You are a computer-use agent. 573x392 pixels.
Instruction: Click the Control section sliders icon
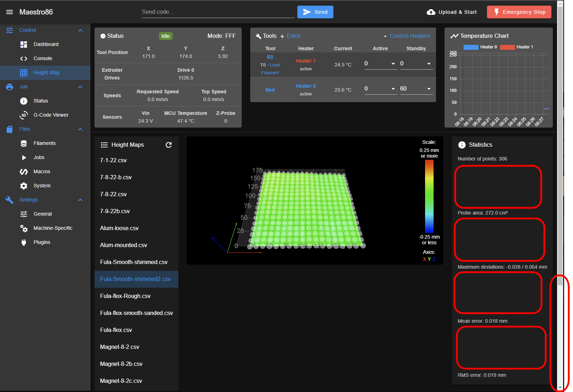coord(10,30)
